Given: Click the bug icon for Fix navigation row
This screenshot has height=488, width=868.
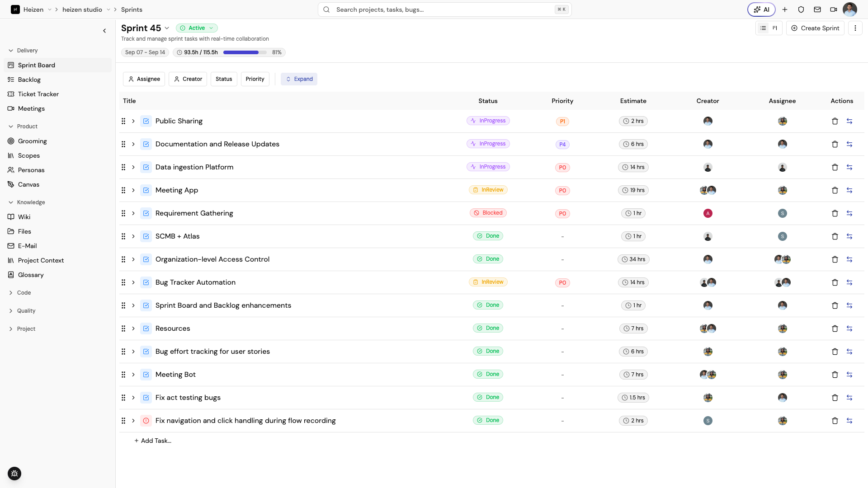Looking at the screenshot, I should click(146, 421).
